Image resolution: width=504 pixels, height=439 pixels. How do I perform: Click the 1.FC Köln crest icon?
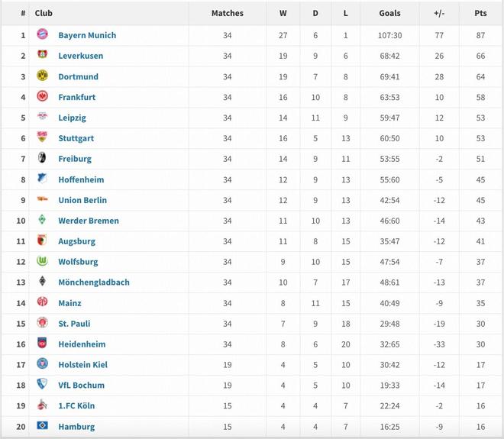coord(42,405)
